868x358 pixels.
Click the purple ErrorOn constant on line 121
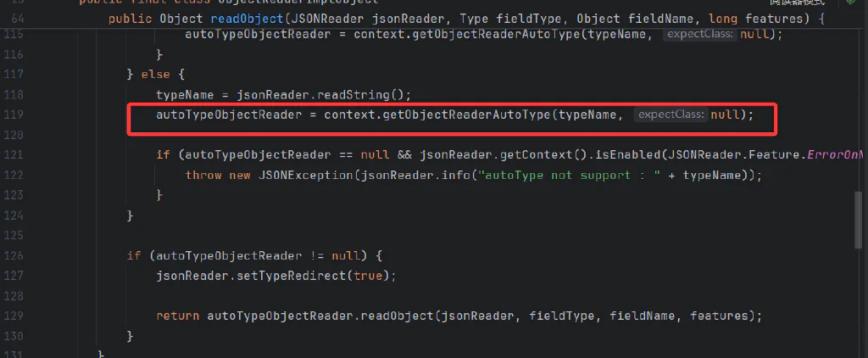tap(835, 155)
